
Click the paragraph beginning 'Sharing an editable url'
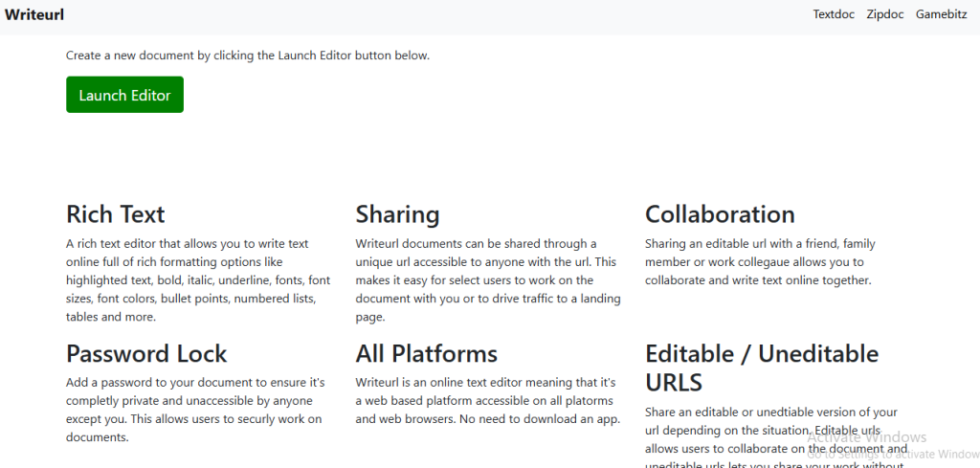pos(760,262)
